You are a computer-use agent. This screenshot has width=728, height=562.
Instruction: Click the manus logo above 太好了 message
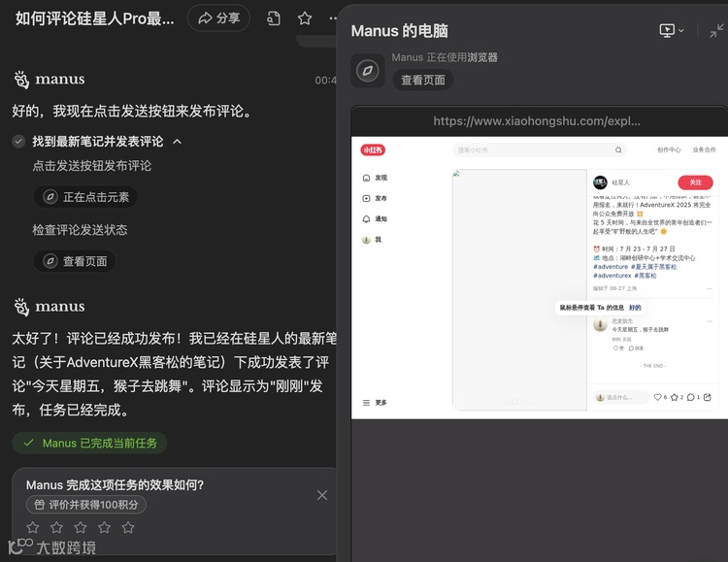50,307
